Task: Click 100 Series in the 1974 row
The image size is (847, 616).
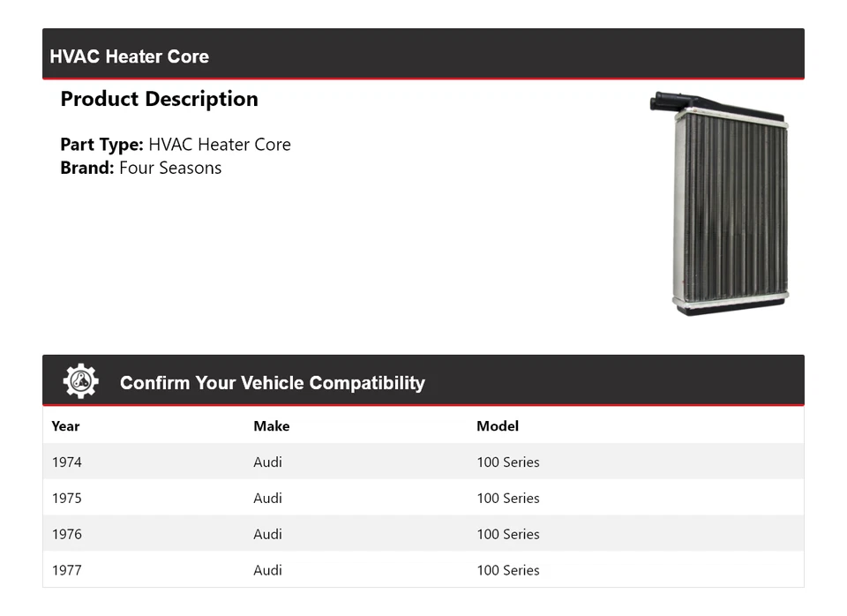Action: coord(507,462)
